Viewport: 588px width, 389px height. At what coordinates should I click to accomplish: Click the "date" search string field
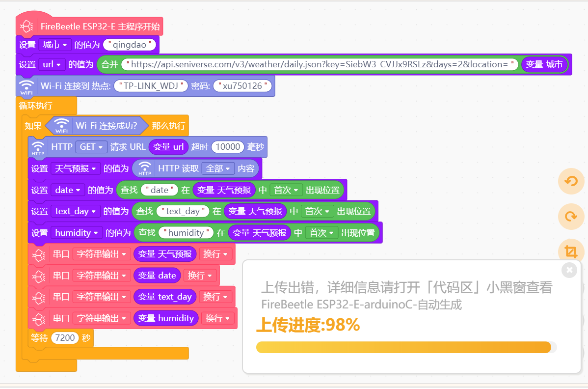[160, 190]
